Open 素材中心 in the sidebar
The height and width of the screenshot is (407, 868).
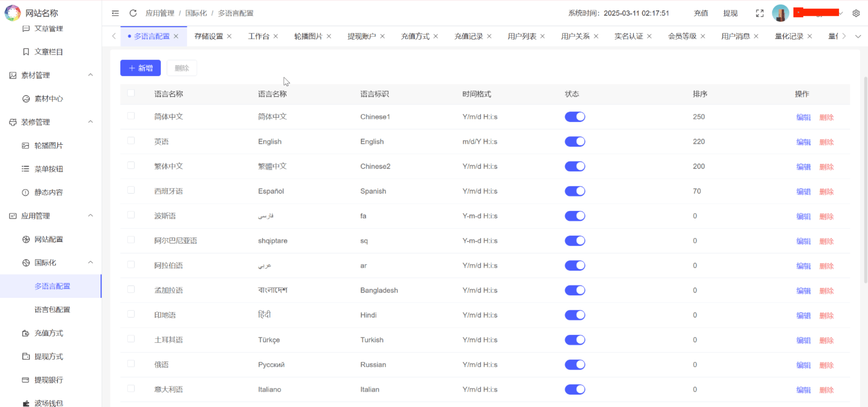(x=48, y=99)
